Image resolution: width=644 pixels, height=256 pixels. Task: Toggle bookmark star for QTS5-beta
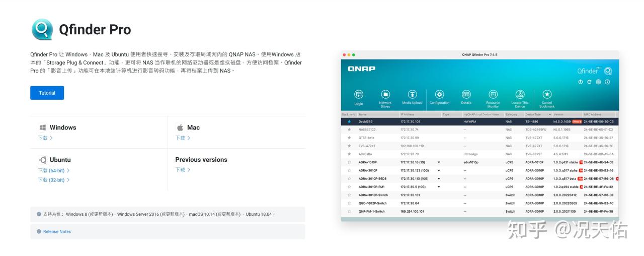(x=349, y=138)
